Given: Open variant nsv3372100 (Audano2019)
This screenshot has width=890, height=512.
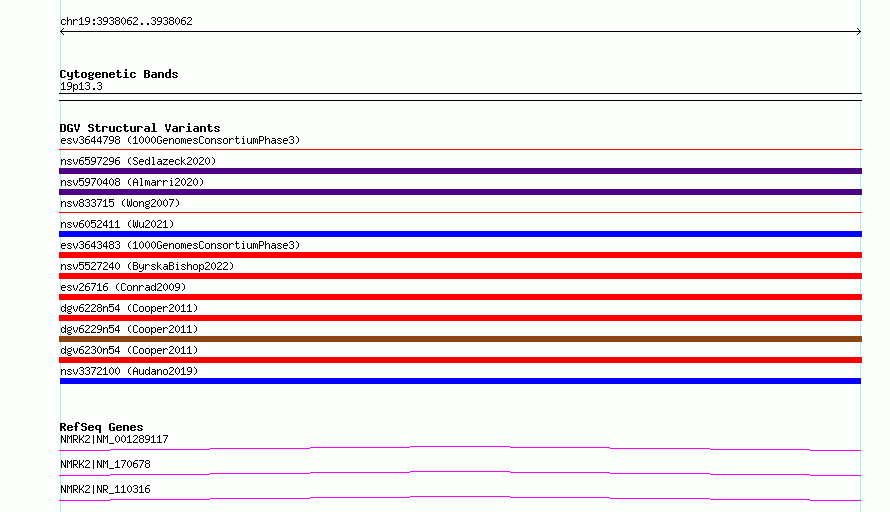Looking at the screenshot, I should (129, 371).
